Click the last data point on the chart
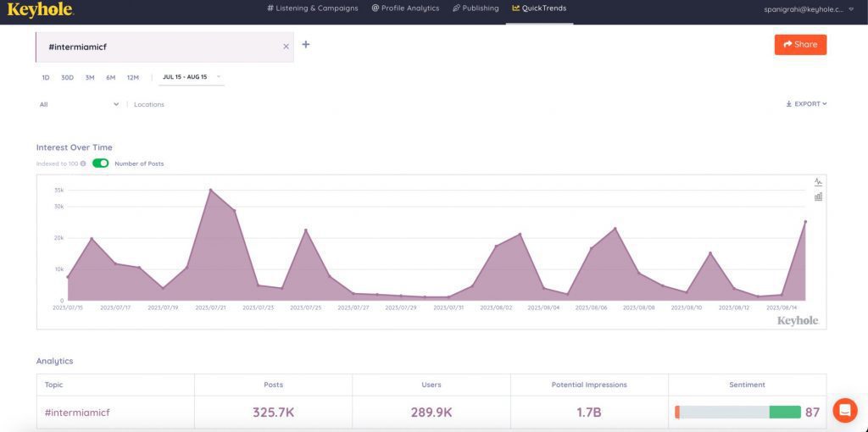 click(x=805, y=221)
